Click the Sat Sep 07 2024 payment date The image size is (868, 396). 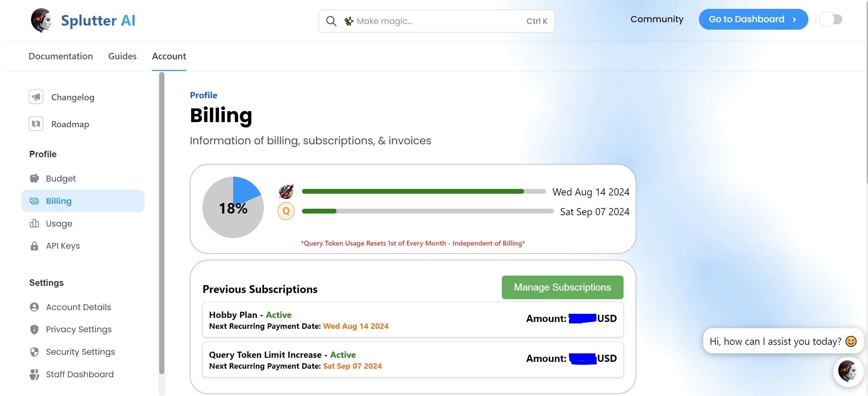pyautogui.click(x=352, y=366)
